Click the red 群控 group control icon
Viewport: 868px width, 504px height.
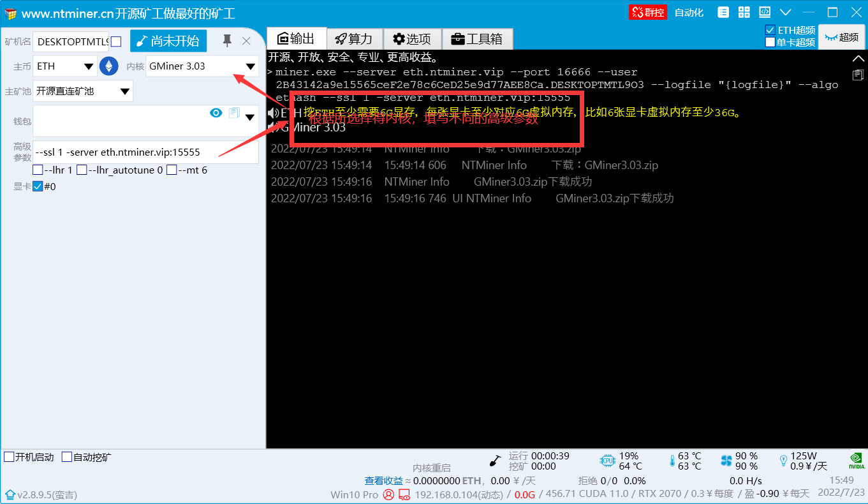[x=647, y=12]
